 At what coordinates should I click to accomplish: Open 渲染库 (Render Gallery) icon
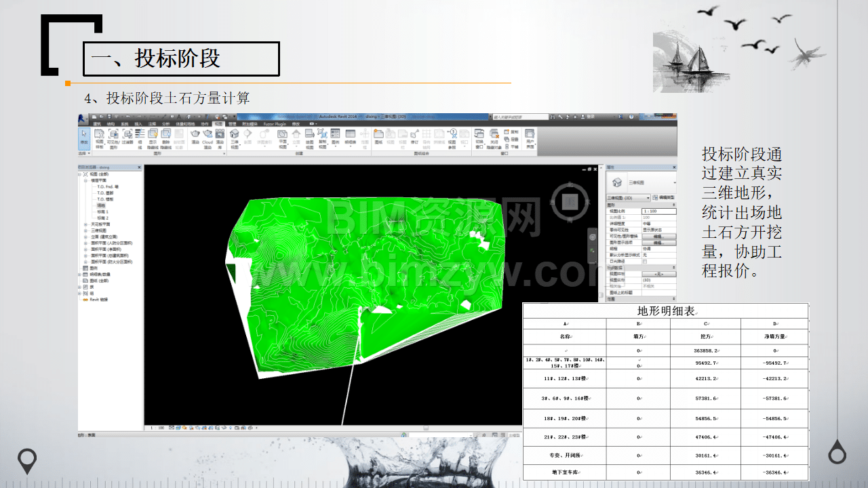tap(220, 139)
